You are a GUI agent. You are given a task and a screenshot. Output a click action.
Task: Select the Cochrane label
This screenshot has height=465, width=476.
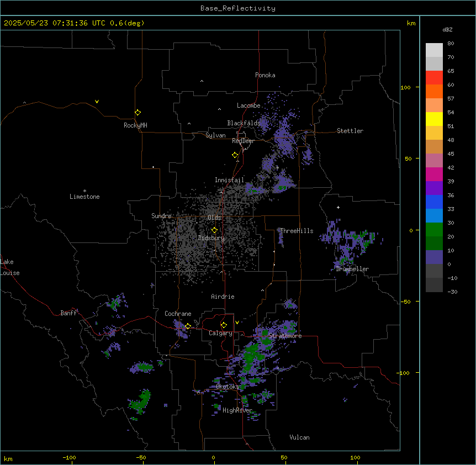pos(178,314)
